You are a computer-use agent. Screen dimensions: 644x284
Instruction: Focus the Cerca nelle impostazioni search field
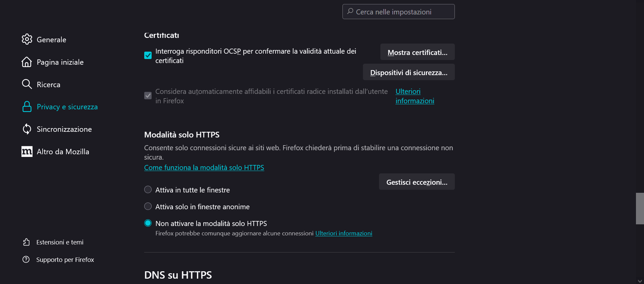pos(398,12)
